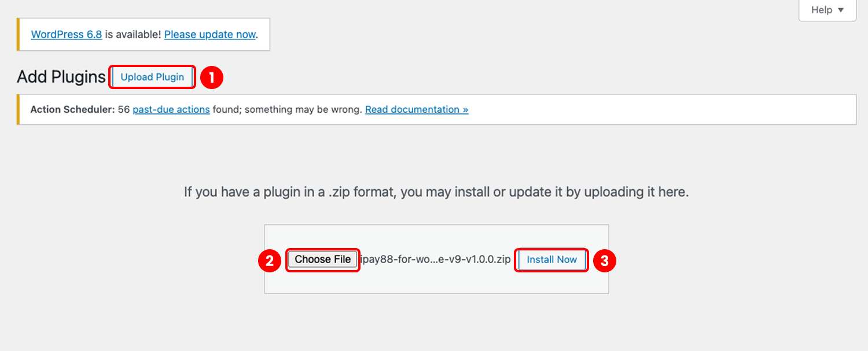Viewport: 868px width, 351px height.
Task: Click the bold Action Scheduler label
Action: point(72,109)
